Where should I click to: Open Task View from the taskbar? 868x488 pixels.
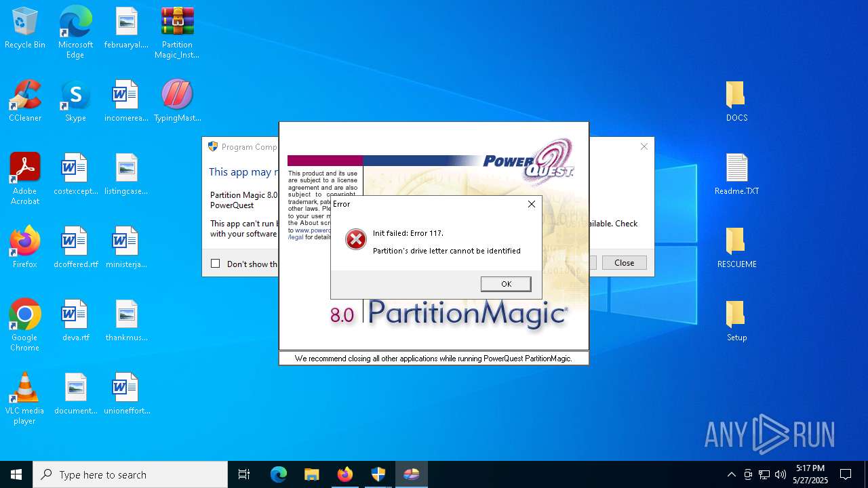pos(244,474)
